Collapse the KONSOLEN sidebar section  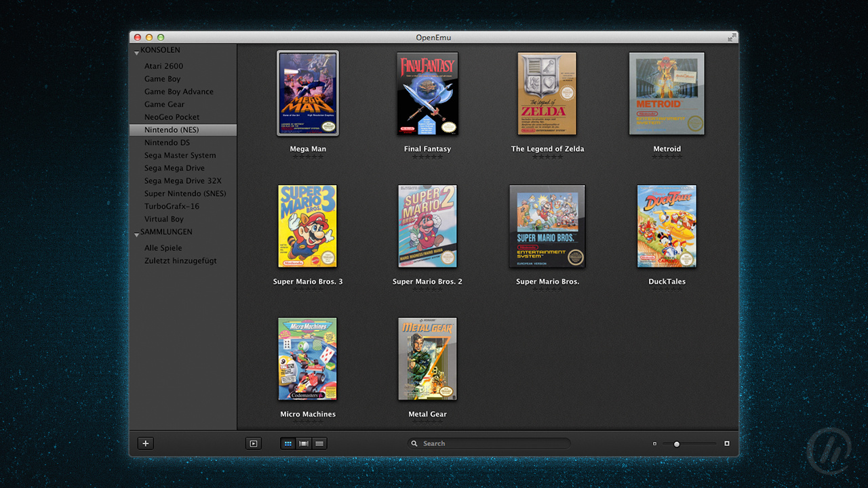click(137, 52)
